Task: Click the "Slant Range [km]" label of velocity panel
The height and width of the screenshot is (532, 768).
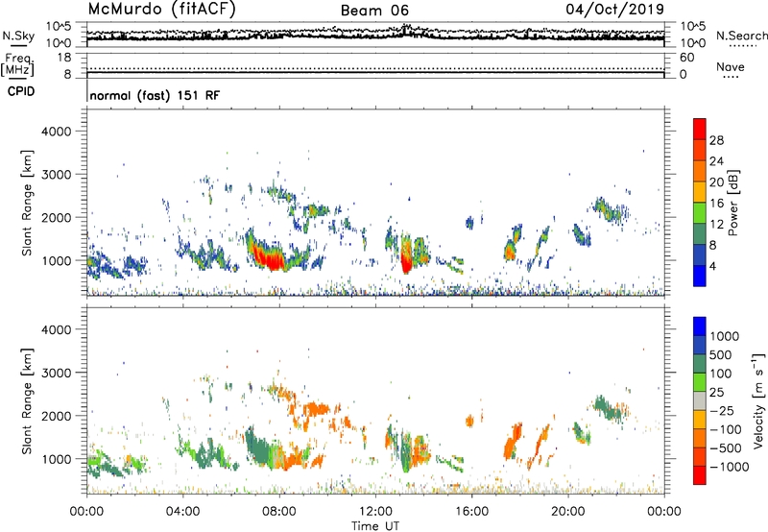Action: (x=27, y=401)
